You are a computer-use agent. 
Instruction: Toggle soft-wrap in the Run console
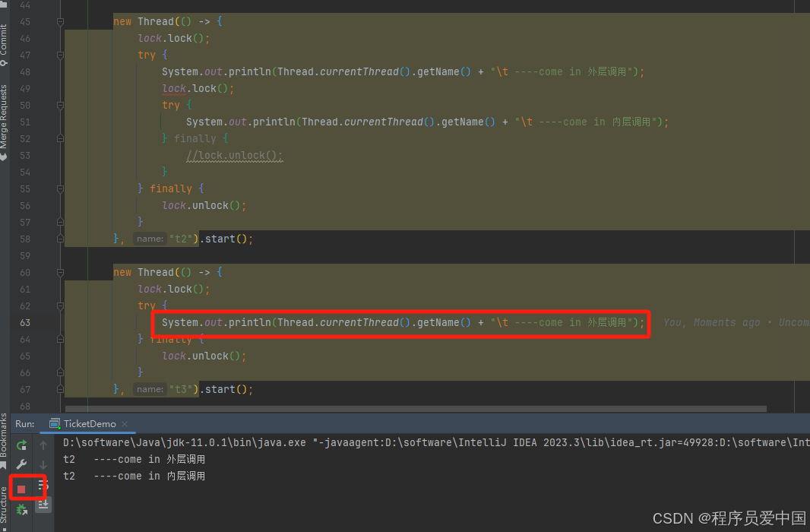(43, 485)
